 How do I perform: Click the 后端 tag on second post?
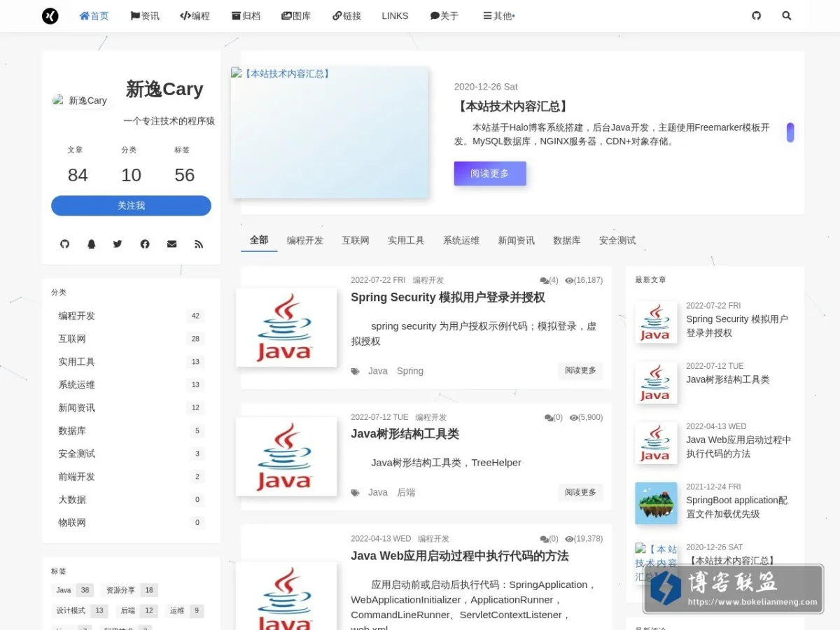(406, 493)
